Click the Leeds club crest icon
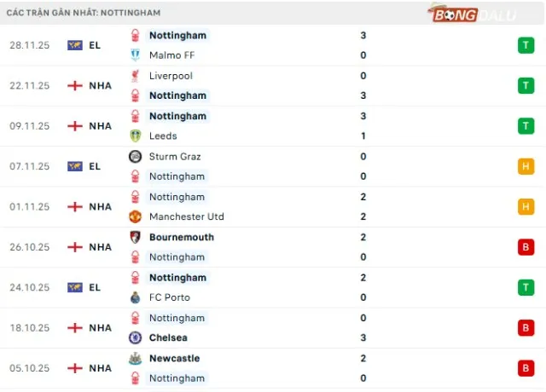546x392 pixels. (135, 136)
